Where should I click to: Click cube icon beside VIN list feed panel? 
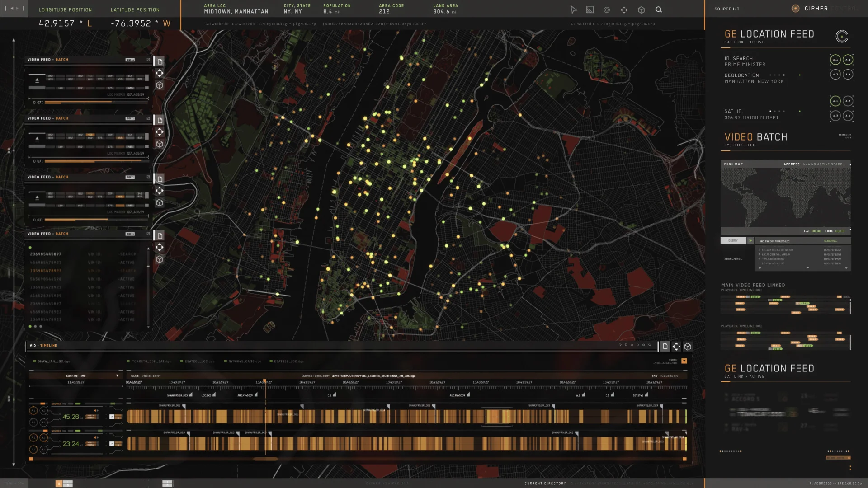point(160,259)
